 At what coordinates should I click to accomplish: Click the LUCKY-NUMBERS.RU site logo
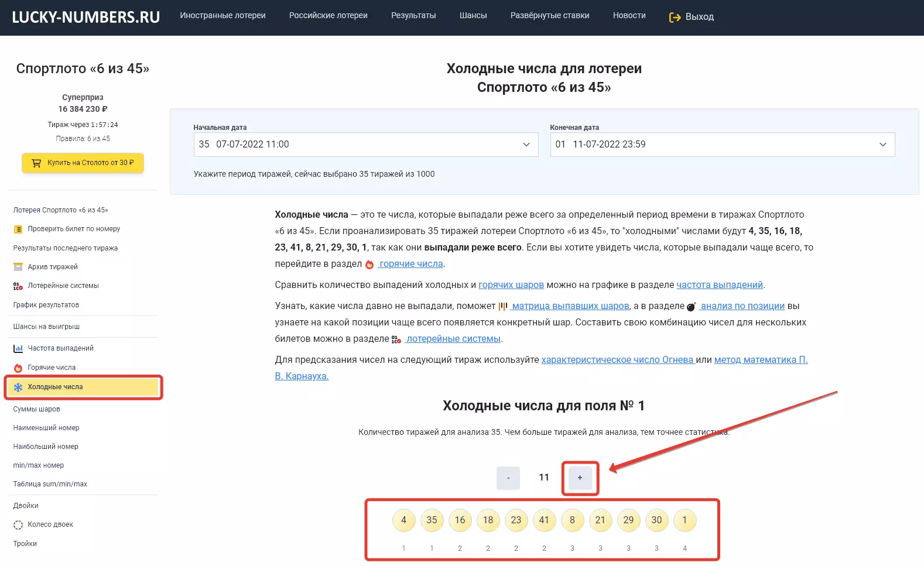pyautogui.click(x=86, y=17)
